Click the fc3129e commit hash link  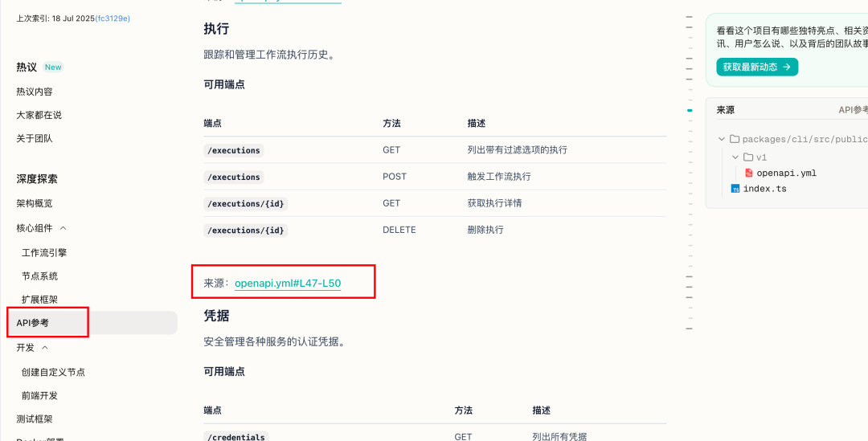[x=113, y=18]
